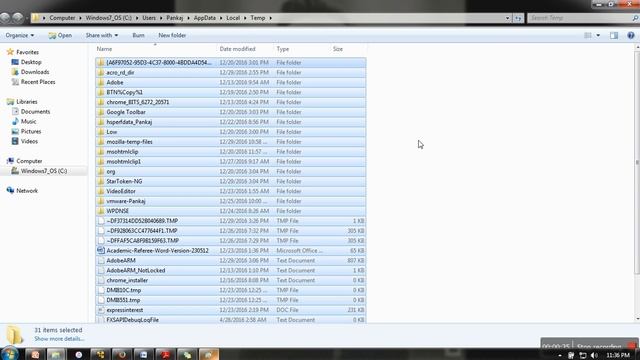Select the VideoEditor folder
The height and width of the screenshot is (360, 640).
point(231,191)
